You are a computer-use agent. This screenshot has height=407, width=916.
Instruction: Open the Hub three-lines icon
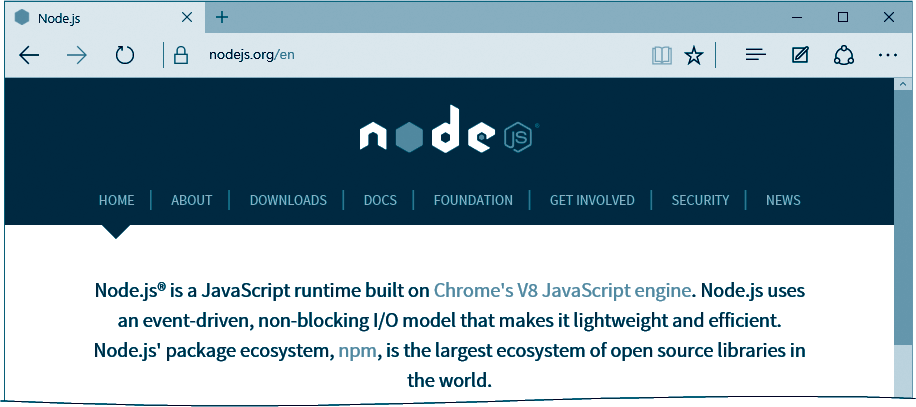coord(755,55)
